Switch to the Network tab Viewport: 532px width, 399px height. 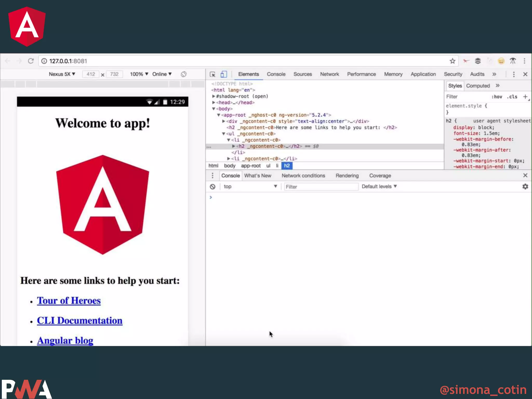[x=329, y=74]
